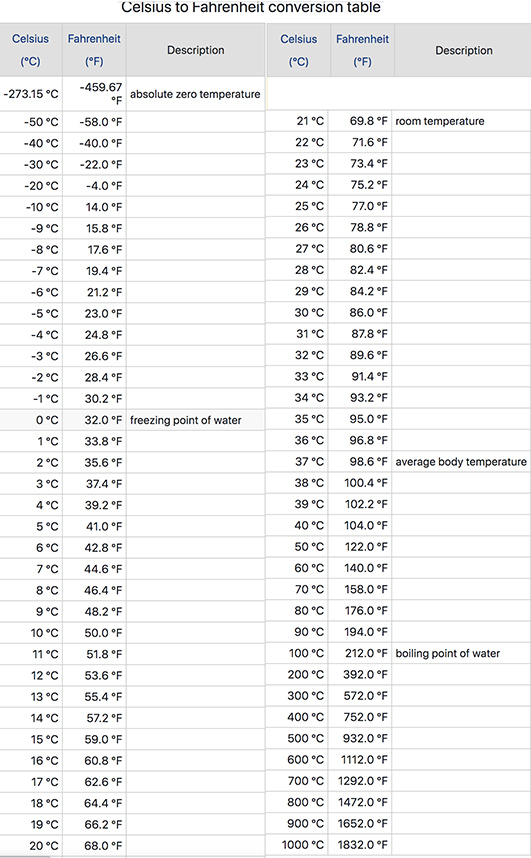The width and height of the screenshot is (531, 858).
Task: Select the 212.0 °F cell
Action: (360, 653)
